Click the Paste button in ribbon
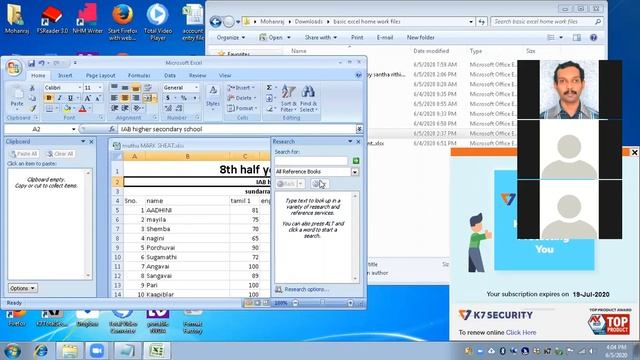This screenshot has height=360, width=640. click(17, 97)
